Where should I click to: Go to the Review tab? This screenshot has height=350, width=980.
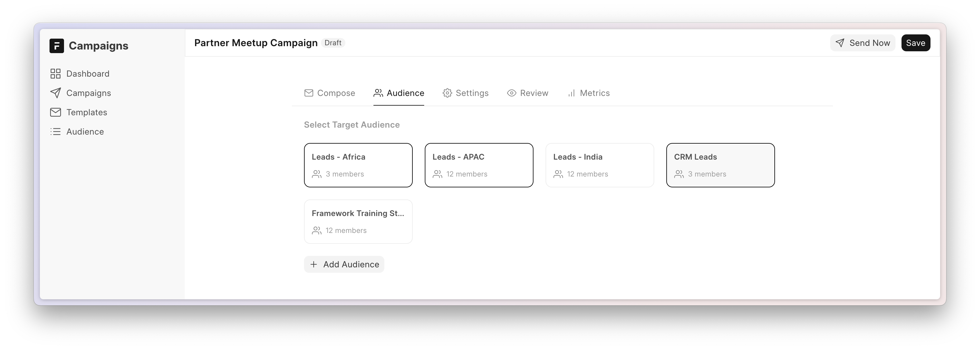point(527,93)
